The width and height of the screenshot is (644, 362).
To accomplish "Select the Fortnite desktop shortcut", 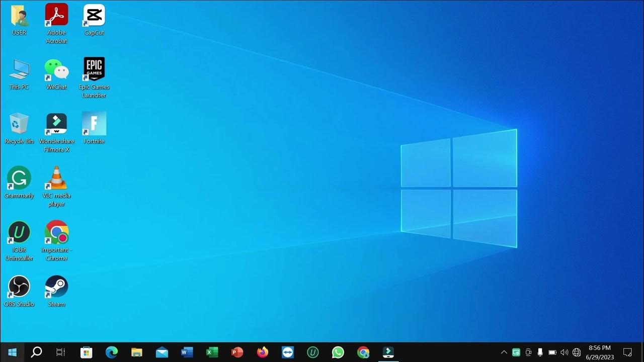I will 94,129.
